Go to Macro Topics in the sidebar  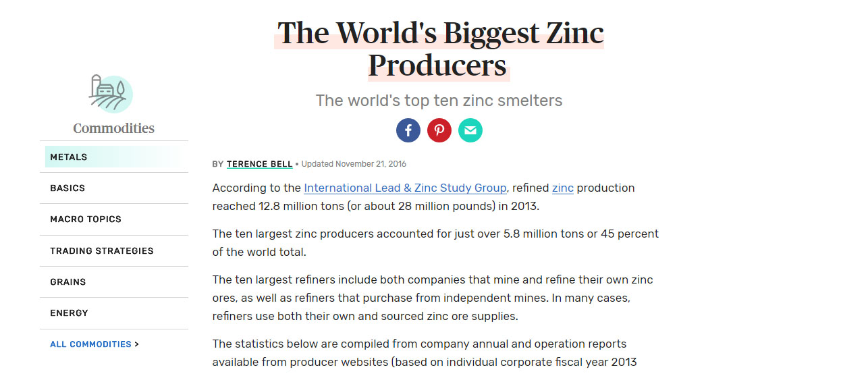click(x=86, y=219)
